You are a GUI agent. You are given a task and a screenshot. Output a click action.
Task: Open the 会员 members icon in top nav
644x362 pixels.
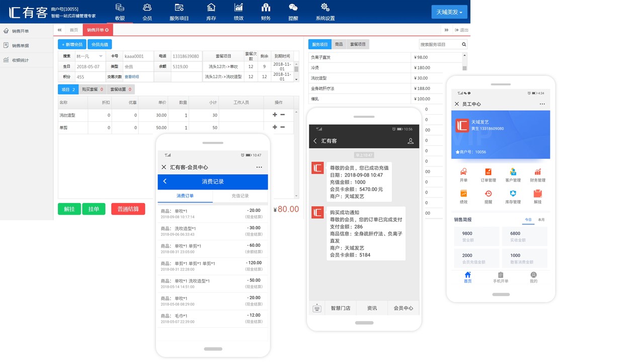coord(147,8)
